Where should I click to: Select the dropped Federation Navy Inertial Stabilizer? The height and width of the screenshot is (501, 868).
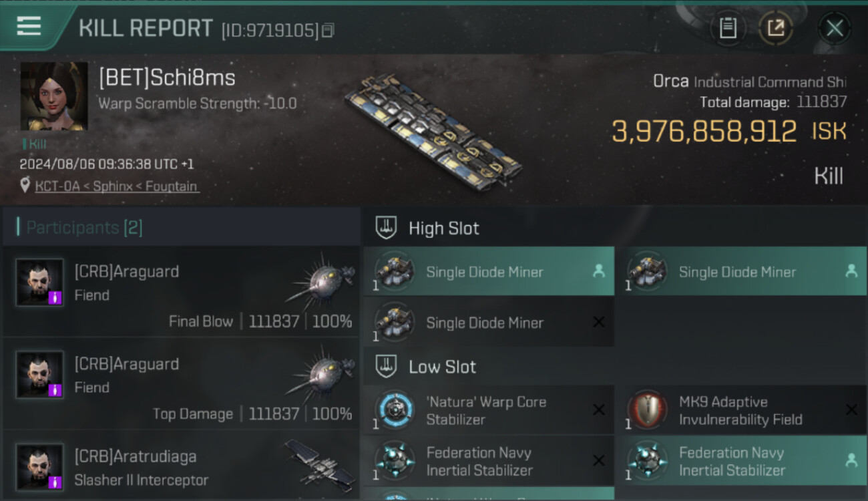tap(740, 462)
